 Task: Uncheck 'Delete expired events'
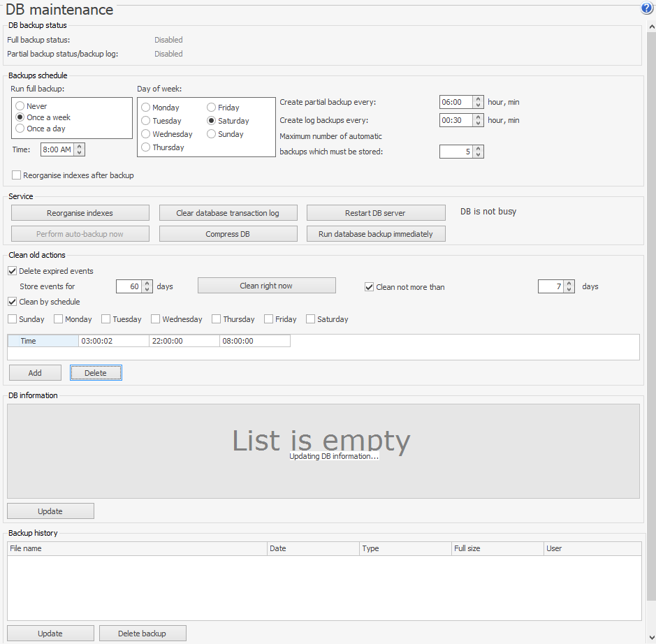pyautogui.click(x=13, y=271)
